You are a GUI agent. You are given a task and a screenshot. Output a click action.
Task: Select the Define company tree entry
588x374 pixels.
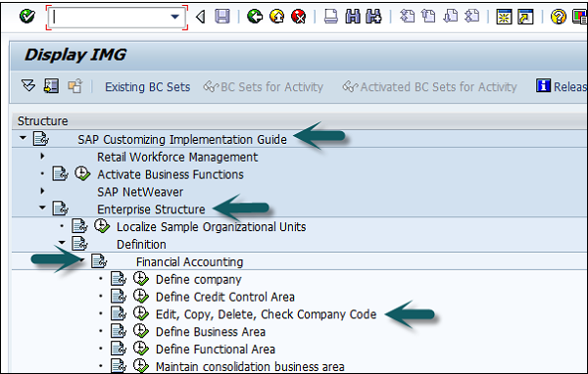pyautogui.click(x=198, y=280)
